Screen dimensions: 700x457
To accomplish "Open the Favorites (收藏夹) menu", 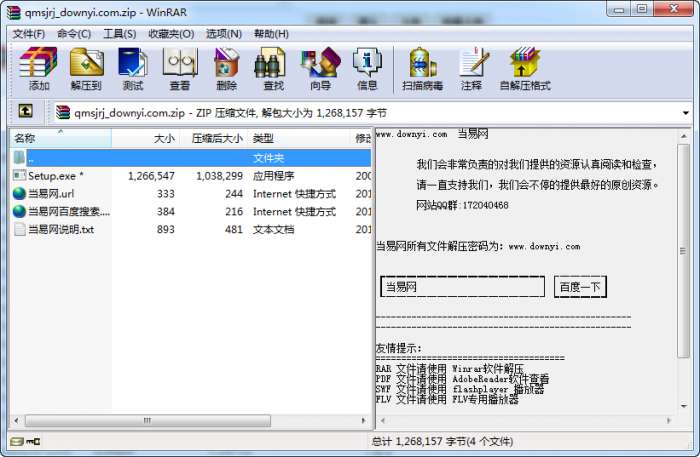I will [171, 34].
